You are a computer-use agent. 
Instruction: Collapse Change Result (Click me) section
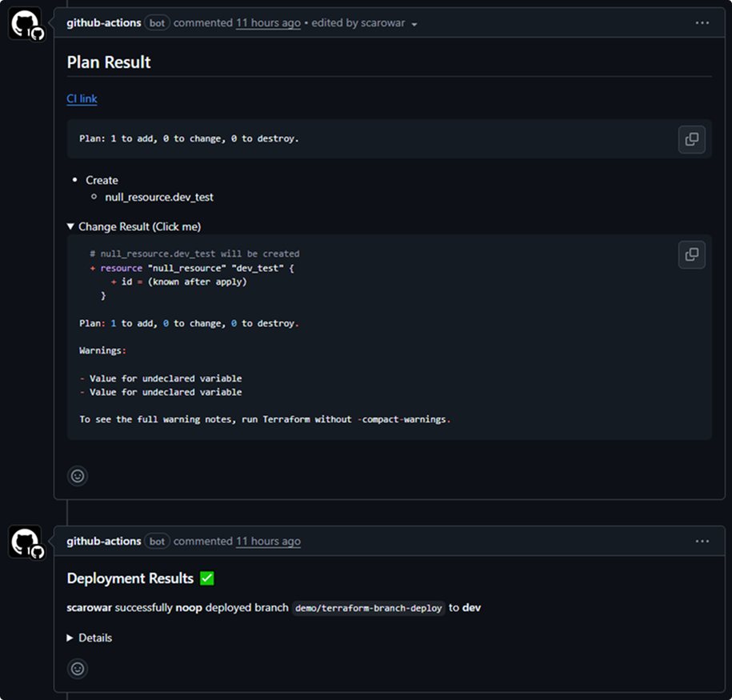(134, 226)
